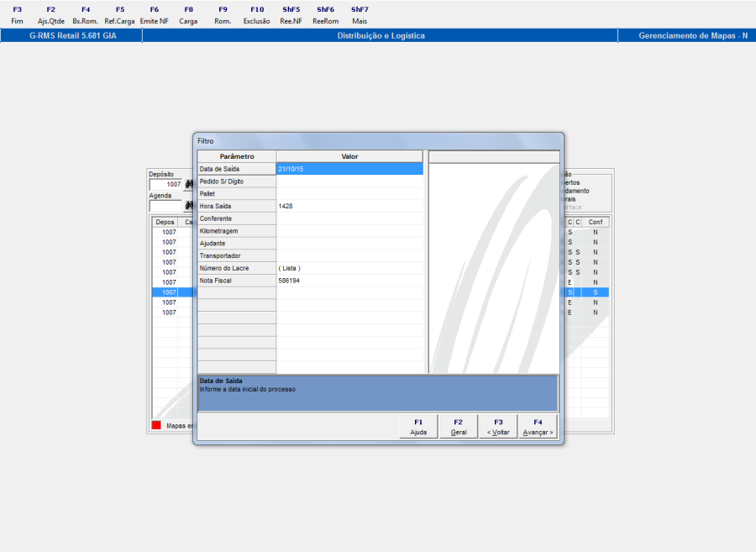Advance with F4 Avançar button

(x=538, y=427)
